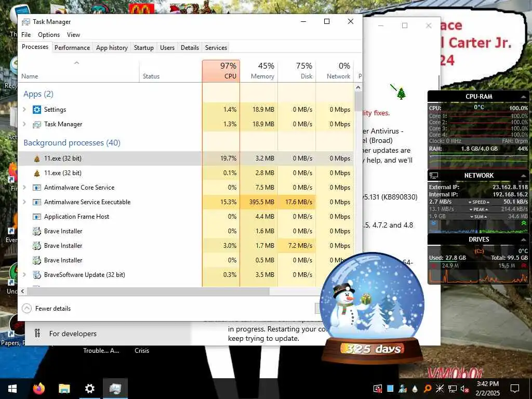Collapse the DRIVES widget section
The width and height of the screenshot is (532, 399).
(524, 240)
